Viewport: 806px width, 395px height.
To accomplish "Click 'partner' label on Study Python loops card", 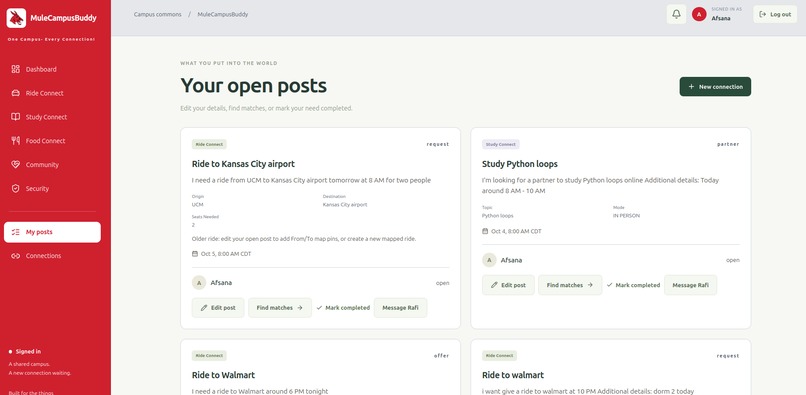I will 728,145.
